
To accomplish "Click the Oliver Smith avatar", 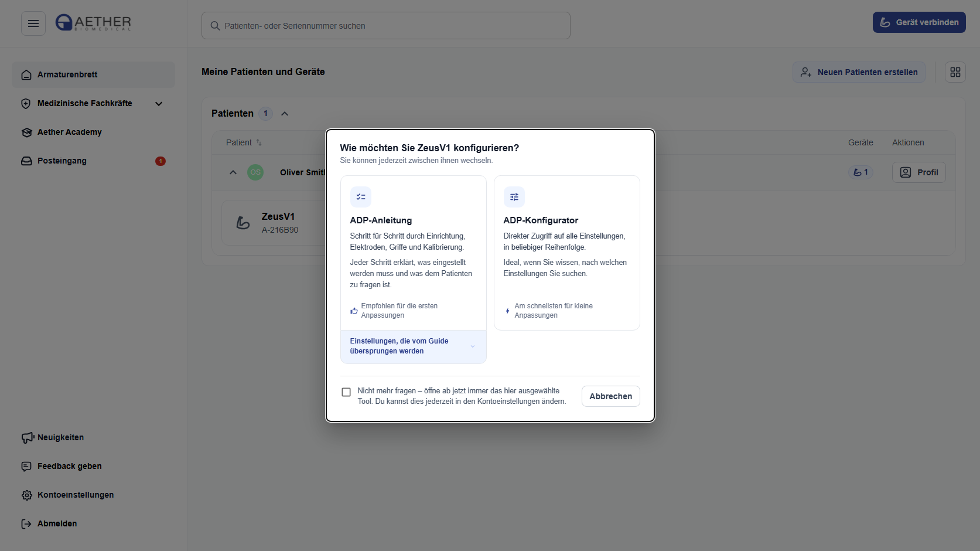I will coord(255,172).
